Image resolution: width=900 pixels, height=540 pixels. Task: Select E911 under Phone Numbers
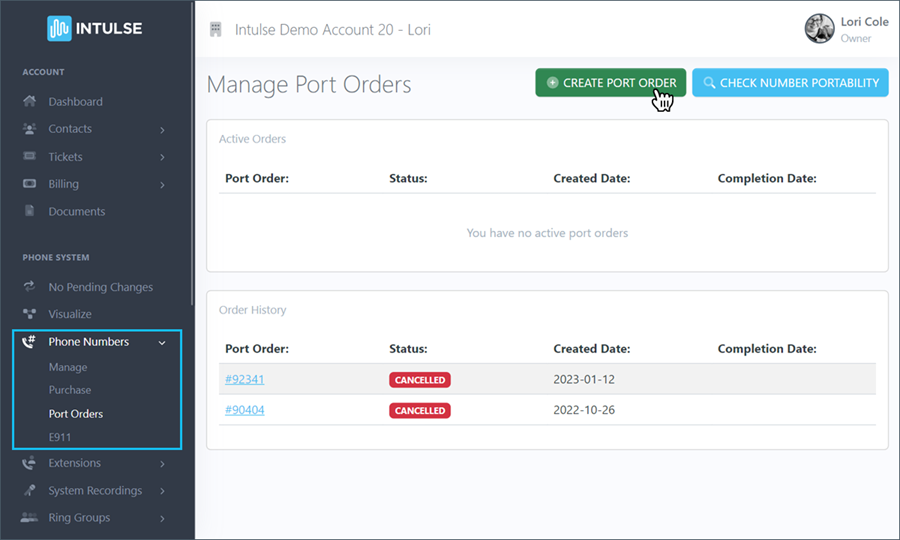(x=60, y=437)
